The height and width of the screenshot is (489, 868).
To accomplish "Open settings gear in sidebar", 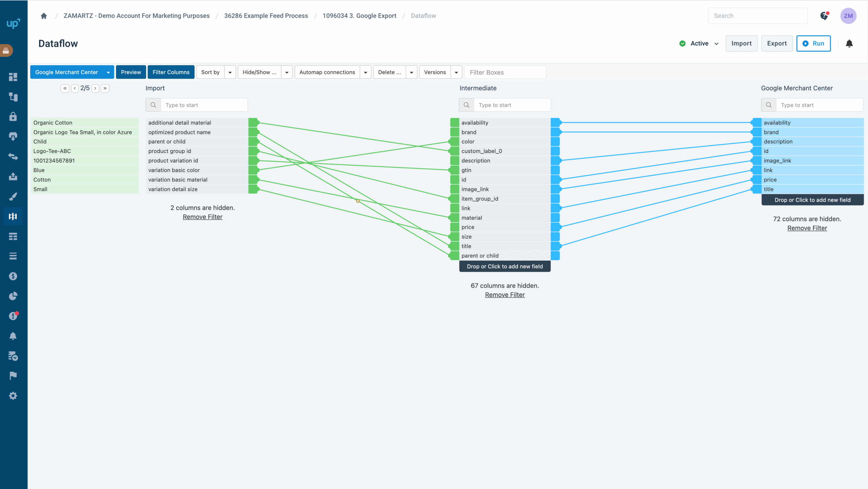I will click(13, 396).
